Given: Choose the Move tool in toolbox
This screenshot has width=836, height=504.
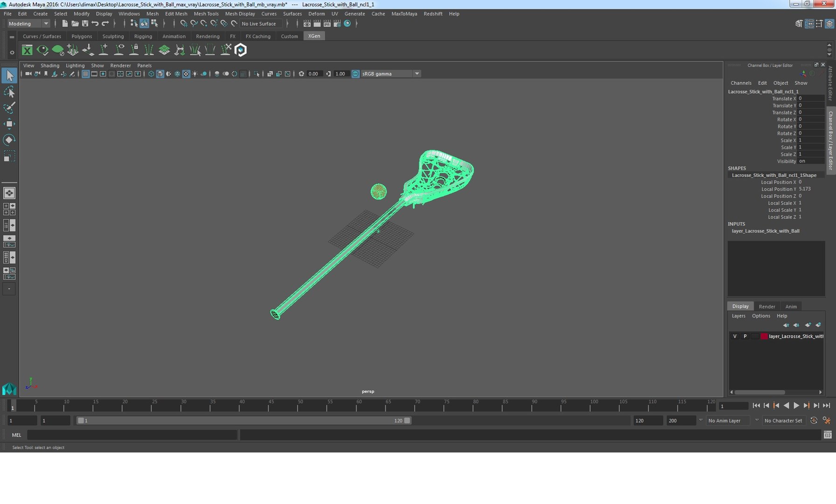Looking at the screenshot, I should pos(9,124).
